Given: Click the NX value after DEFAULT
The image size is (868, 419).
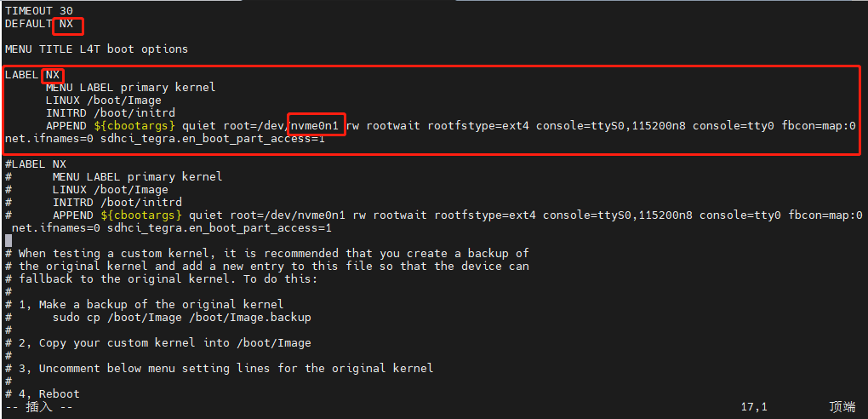Looking at the screenshot, I should coord(66,24).
